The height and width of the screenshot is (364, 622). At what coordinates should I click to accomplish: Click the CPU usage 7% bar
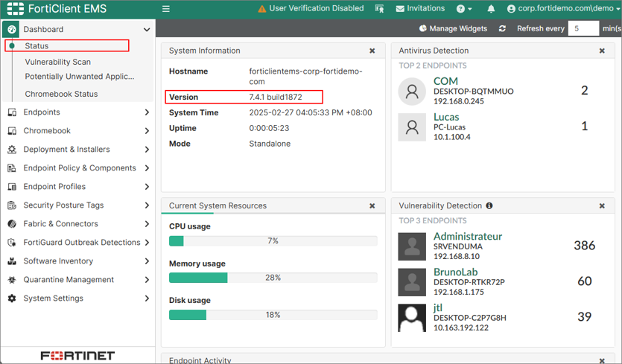[273, 241]
